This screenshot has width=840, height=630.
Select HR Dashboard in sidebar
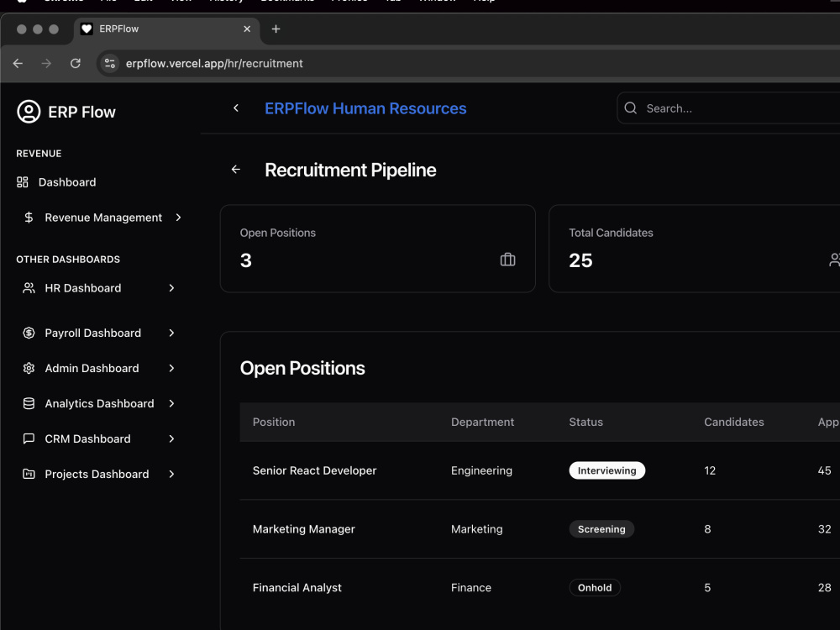click(83, 288)
